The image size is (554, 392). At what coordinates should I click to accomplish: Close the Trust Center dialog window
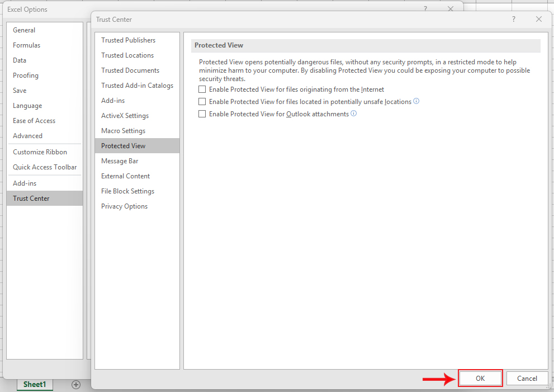click(539, 20)
